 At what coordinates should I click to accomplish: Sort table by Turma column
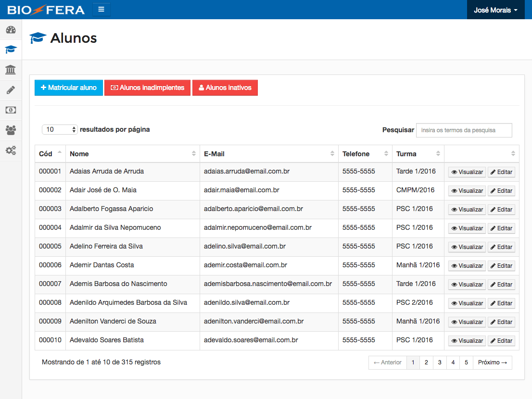click(418, 154)
